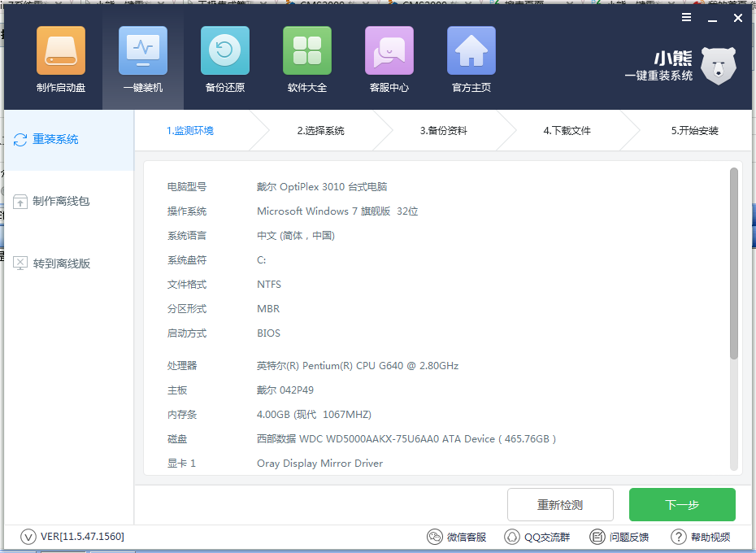Image resolution: width=756 pixels, height=553 pixels.
Task: Select 转到离线版 in the sidebar
Action: [51, 263]
